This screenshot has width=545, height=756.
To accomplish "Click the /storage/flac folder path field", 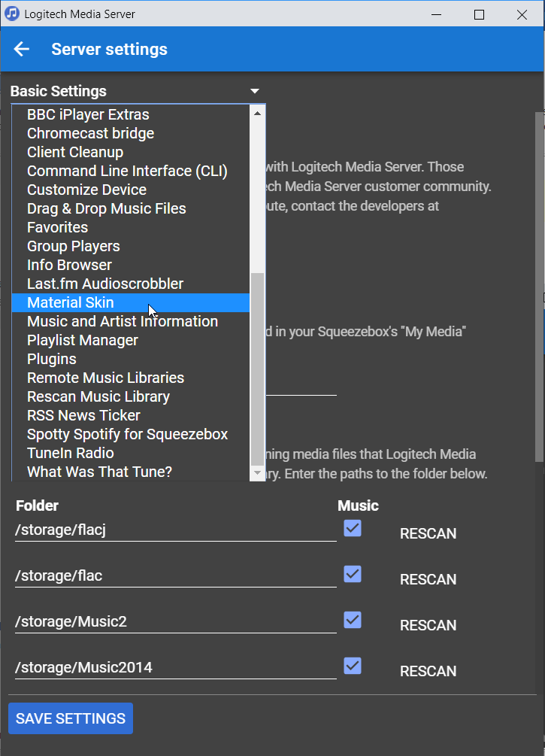I will coord(174,576).
